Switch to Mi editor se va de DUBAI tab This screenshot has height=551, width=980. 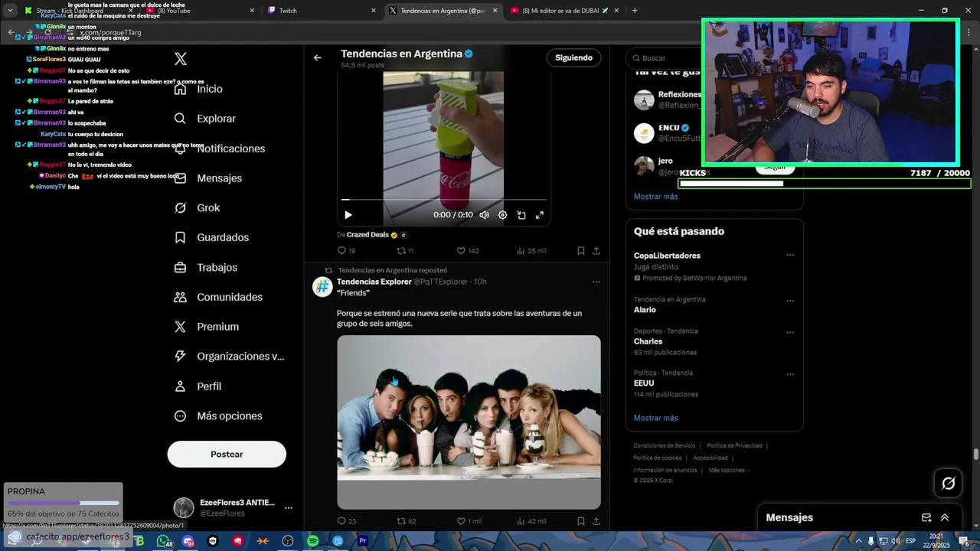[563, 11]
